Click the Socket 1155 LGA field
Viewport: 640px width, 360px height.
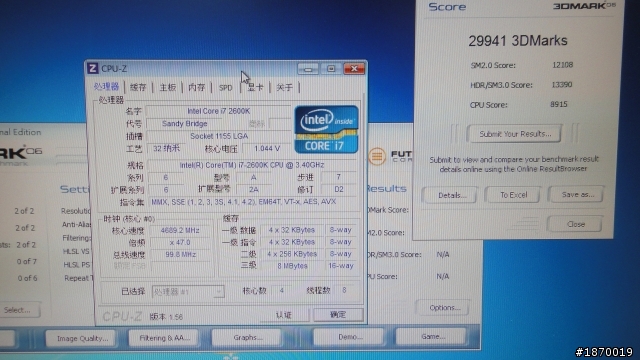tap(218, 136)
